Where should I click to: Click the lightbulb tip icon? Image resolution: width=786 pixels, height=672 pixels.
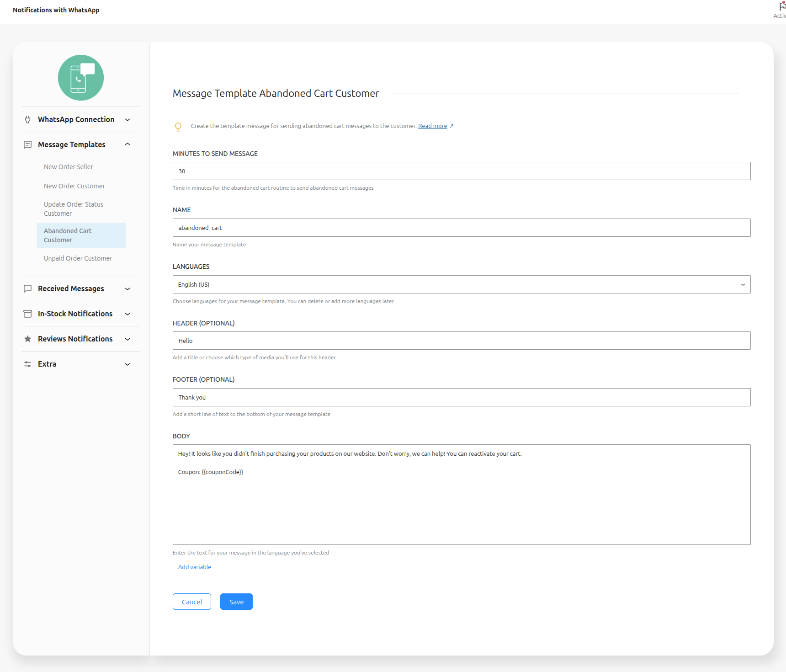coord(178,127)
